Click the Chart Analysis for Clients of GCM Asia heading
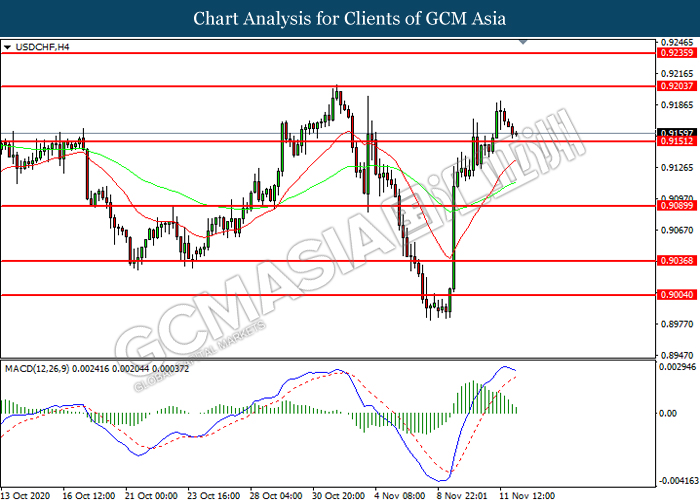 click(350, 18)
